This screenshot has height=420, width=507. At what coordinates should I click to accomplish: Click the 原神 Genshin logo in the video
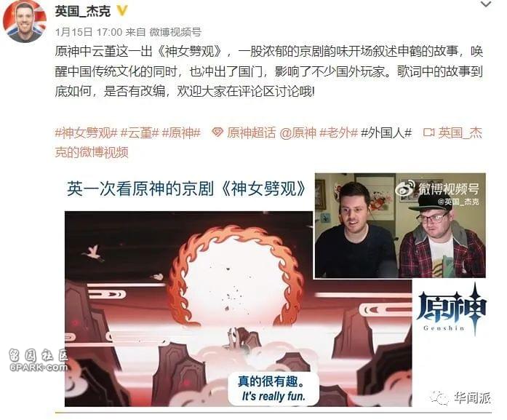tap(452, 309)
